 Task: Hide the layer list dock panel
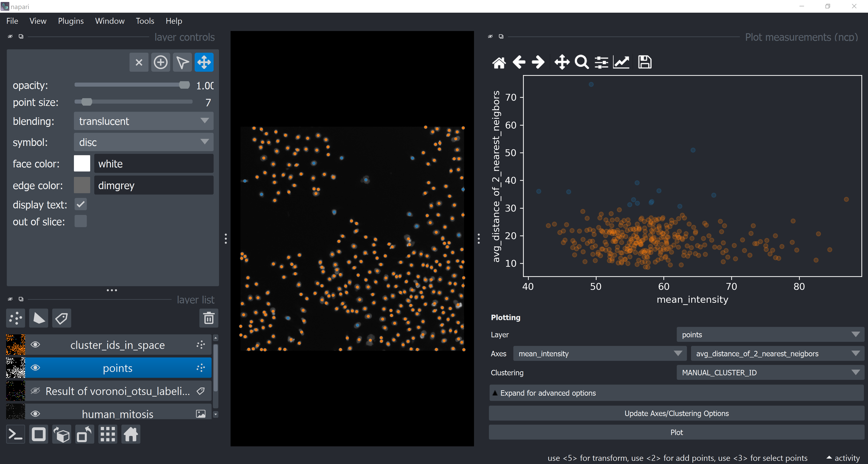click(10, 299)
